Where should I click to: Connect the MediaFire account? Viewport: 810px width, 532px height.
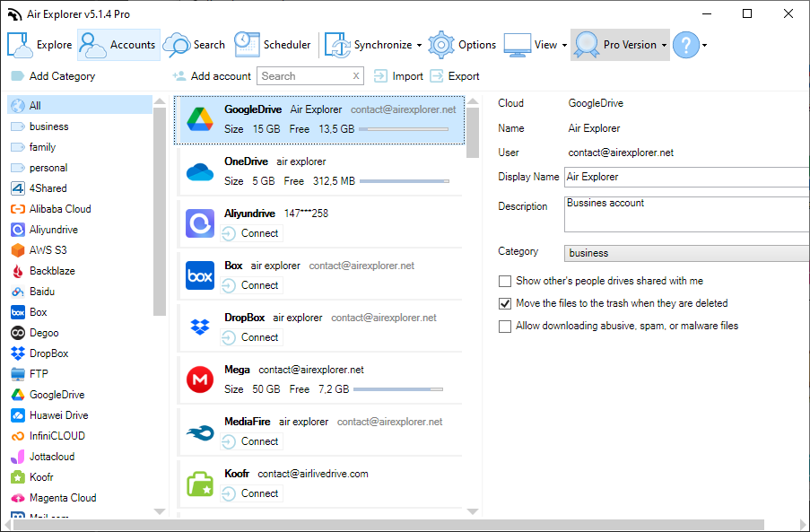251,441
